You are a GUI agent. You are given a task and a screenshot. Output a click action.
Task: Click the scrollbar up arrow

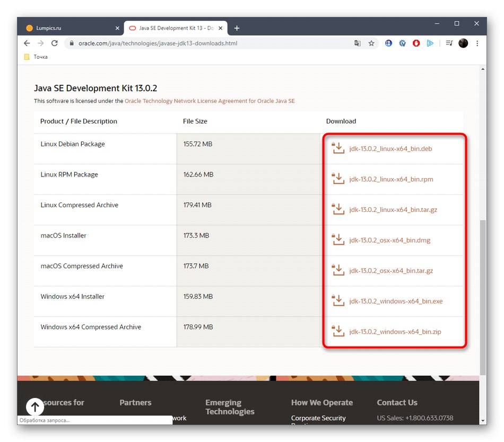tap(482, 69)
